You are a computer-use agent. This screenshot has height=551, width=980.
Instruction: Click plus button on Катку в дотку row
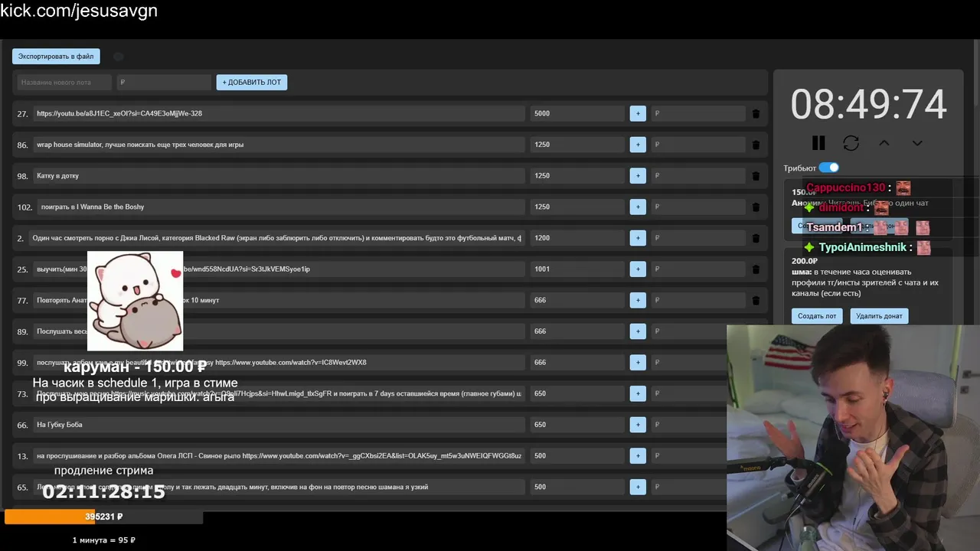(638, 175)
